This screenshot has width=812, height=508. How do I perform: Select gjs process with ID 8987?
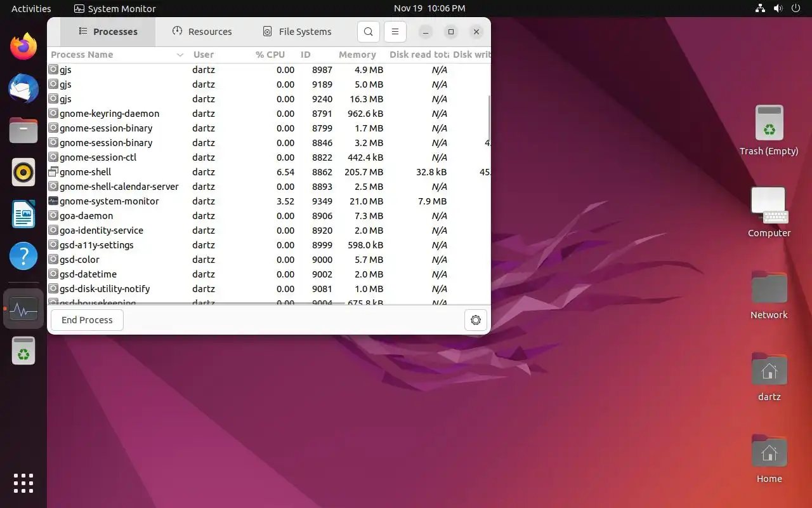pos(269,70)
